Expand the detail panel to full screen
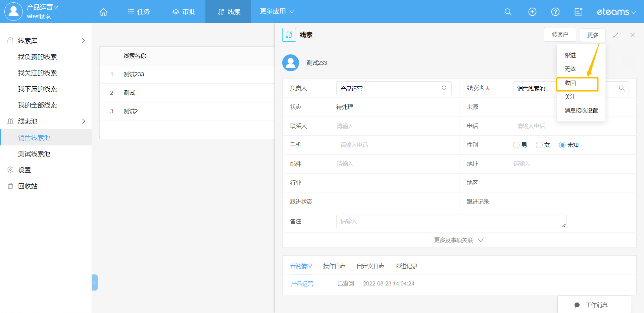Viewport: 644px width, 313px height. pos(616,35)
